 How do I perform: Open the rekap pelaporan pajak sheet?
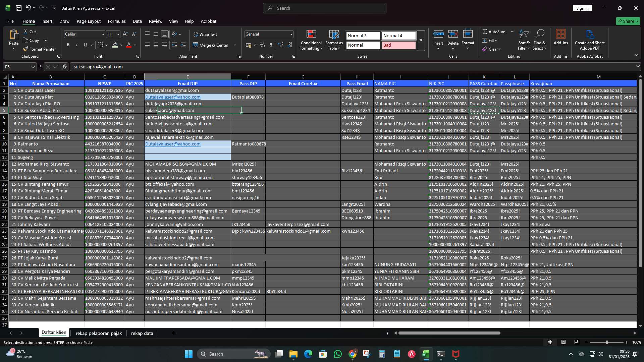[x=99, y=333]
